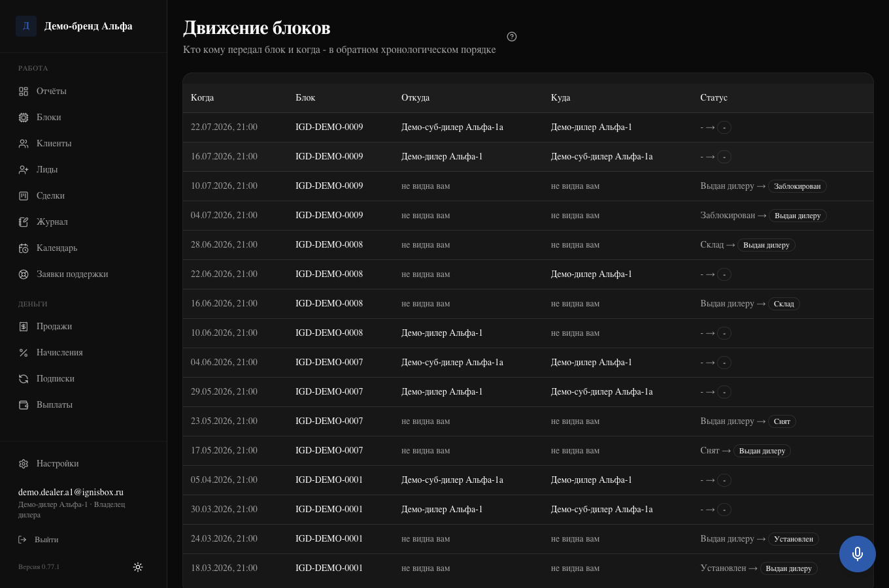Click the Движение блоков page heading

point(256,28)
